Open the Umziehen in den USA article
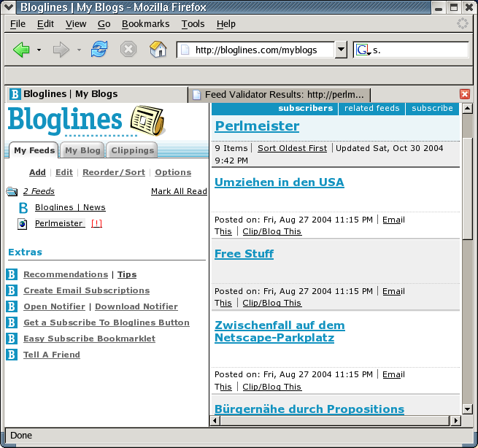 coord(280,182)
